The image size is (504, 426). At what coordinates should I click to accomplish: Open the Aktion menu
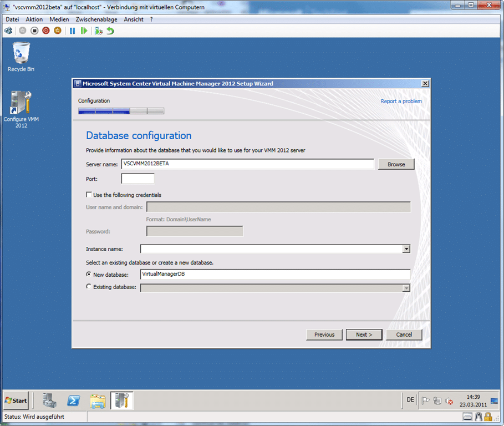click(34, 19)
